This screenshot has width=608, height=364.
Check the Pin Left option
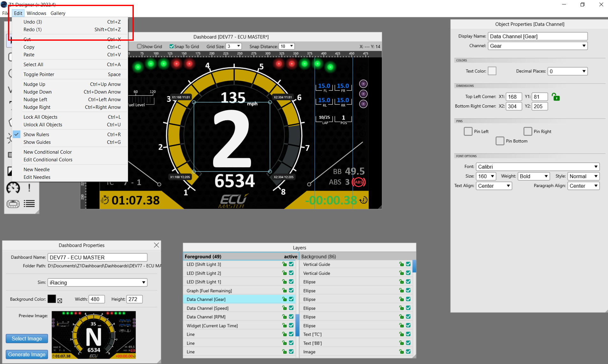[x=468, y=131]
